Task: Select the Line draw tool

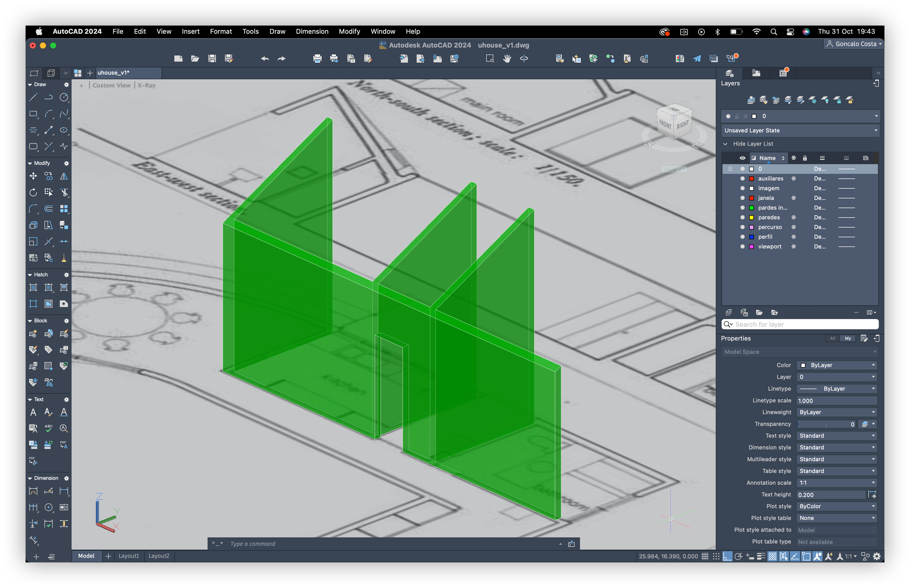Action: (33, 97)
